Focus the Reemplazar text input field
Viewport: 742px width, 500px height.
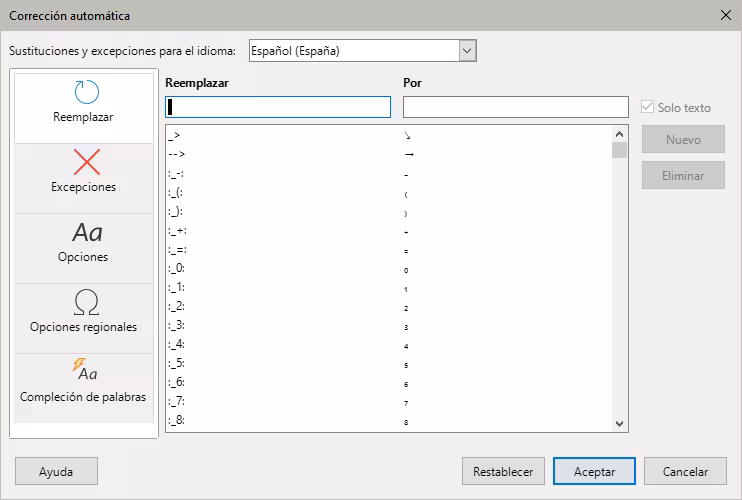coord(278,107)
